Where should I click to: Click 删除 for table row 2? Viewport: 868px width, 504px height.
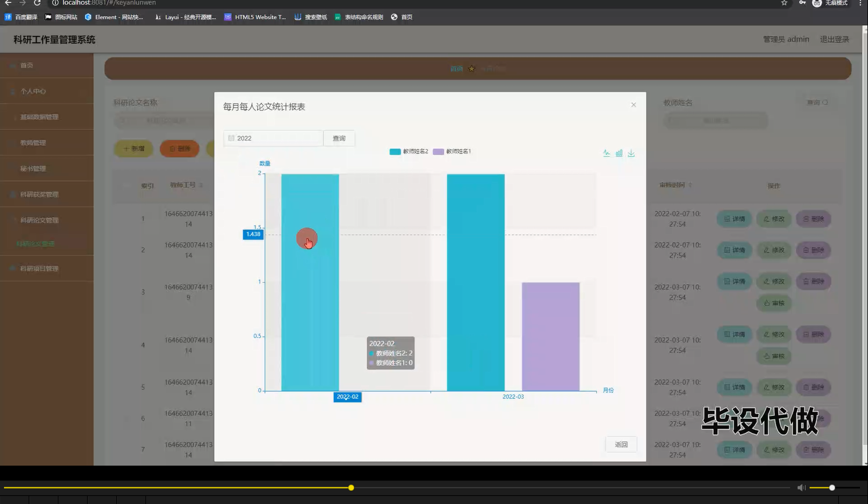coord(813,250)
